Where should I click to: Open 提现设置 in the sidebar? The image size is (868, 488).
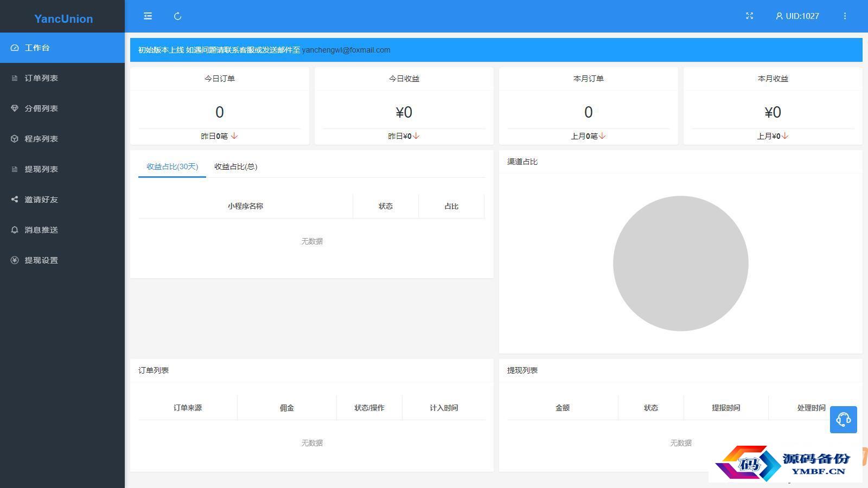point(62,260)
